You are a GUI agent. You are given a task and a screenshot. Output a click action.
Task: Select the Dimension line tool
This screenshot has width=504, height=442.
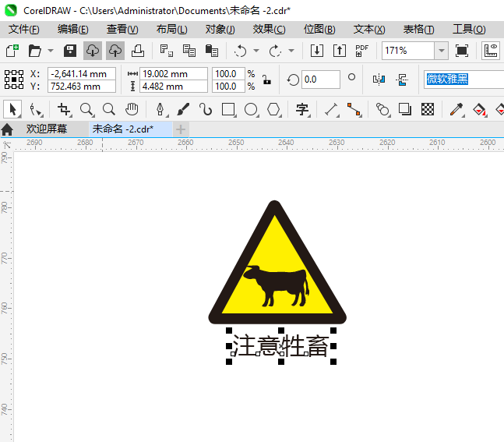point(331,109)
